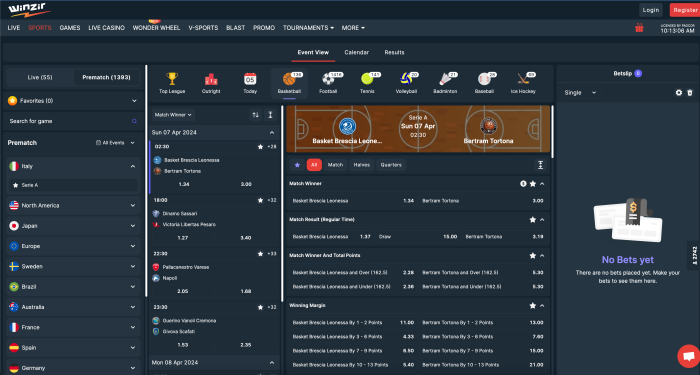The width and height of the screenshot is (700, 375).
Task: Toggle Serie A league favorite star
Action: point(16,185)
